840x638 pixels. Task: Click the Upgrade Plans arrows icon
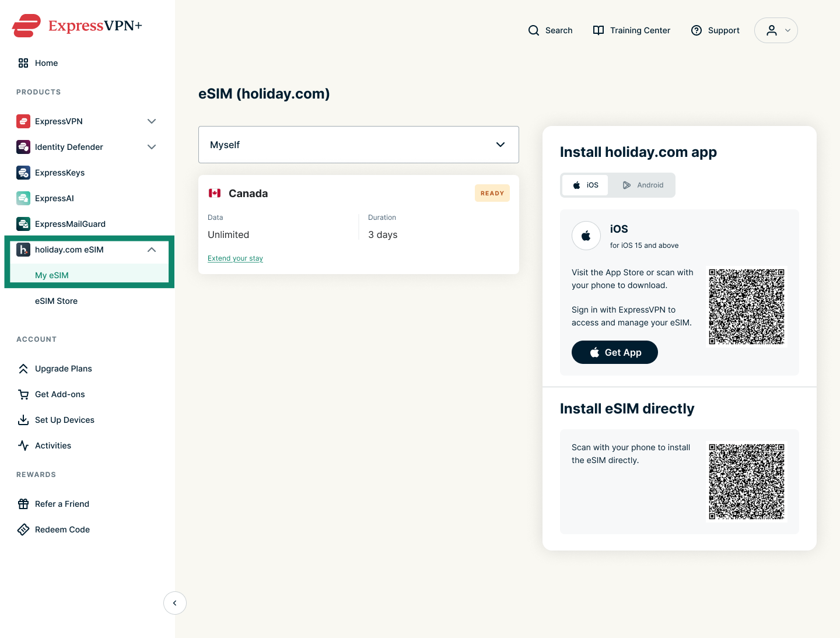23,369
